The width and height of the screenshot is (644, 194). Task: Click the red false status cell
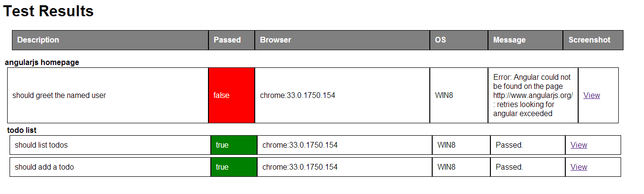click(x=231, y=95)
